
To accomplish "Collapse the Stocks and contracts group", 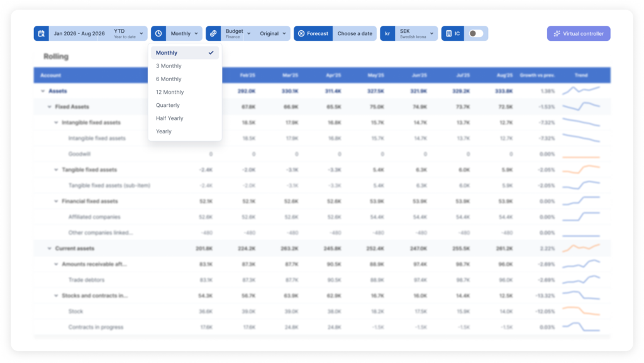I will tap(56, 296).
